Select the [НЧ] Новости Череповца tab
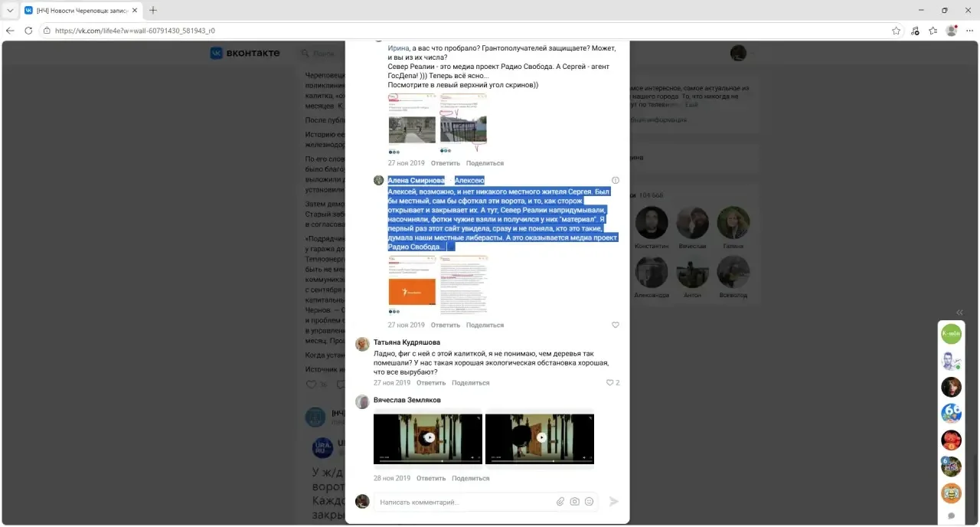Image resolution: width=980 pixels, height=527 pixels. tap(80, 10)
